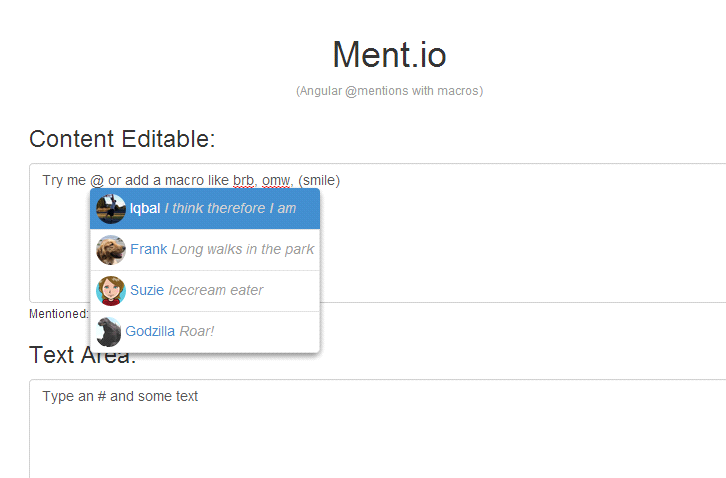Choose Frank in the mention list

(205, 250)
